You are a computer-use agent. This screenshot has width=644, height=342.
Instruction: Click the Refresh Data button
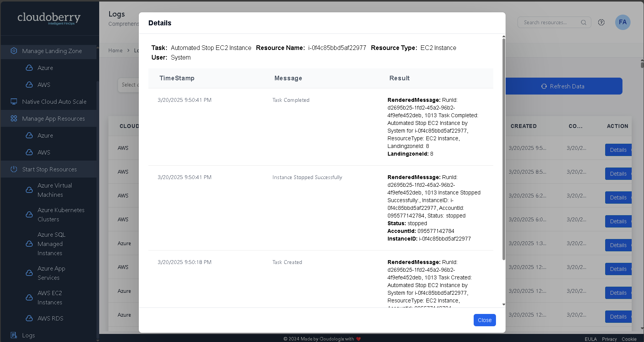click(564, 86)
